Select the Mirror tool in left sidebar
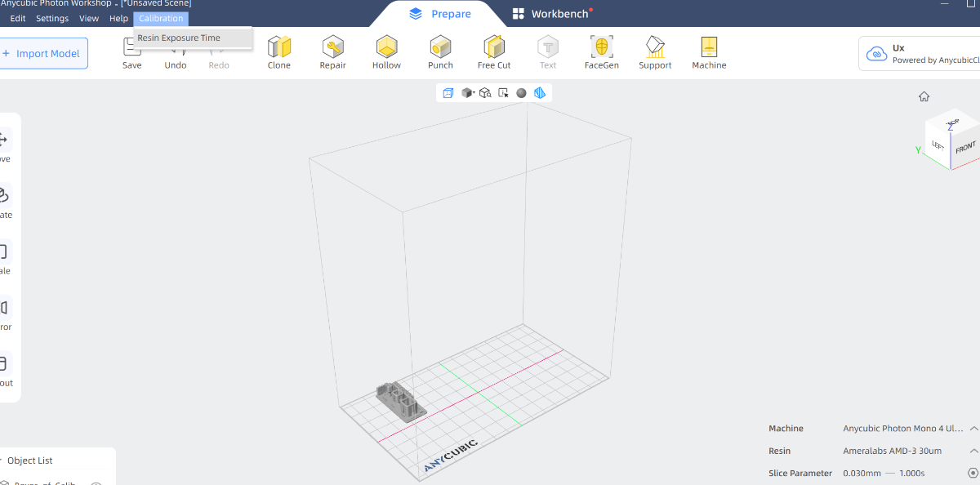Viewport: 980px width, 485px height. 4,314
